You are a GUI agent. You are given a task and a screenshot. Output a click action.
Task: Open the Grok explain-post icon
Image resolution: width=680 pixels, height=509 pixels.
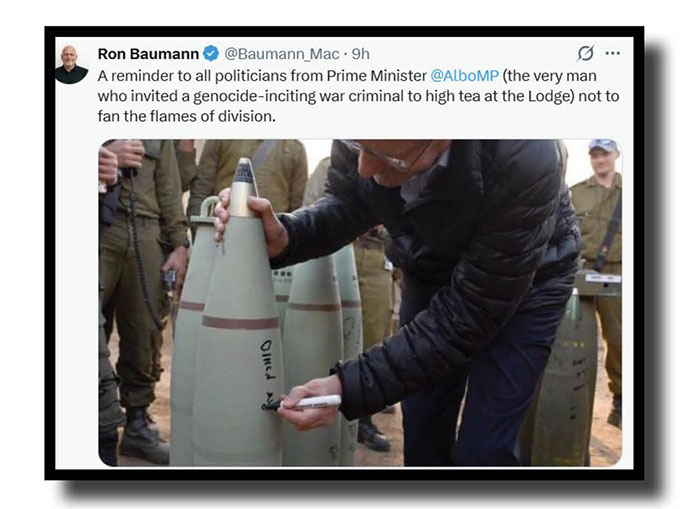click(x=585, y=53)
